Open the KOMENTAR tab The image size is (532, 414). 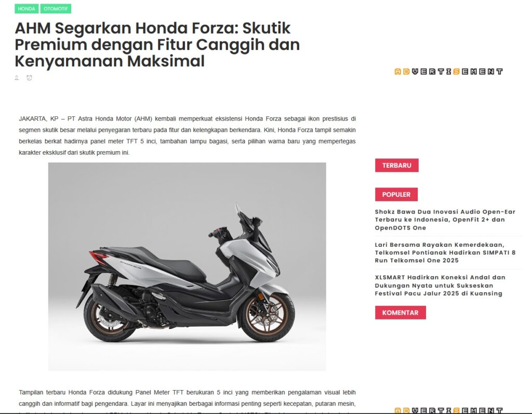(x=401, y=313)
